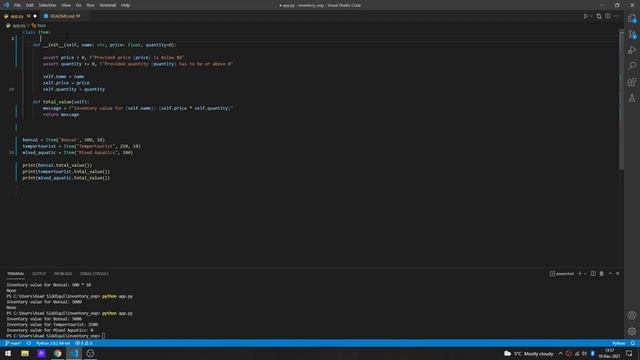Maximize the panel with up chevron
The height and width of the screenshot is (360, 640).
[610, 273]
